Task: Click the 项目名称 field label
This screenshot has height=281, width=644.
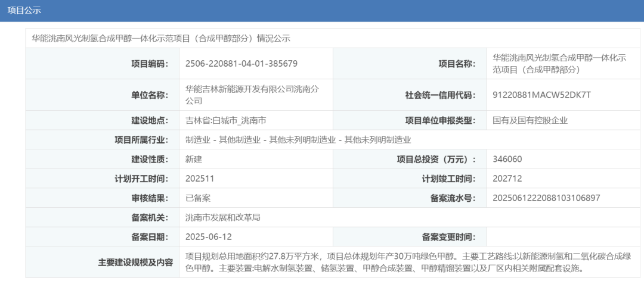Action: coord(457,64)
